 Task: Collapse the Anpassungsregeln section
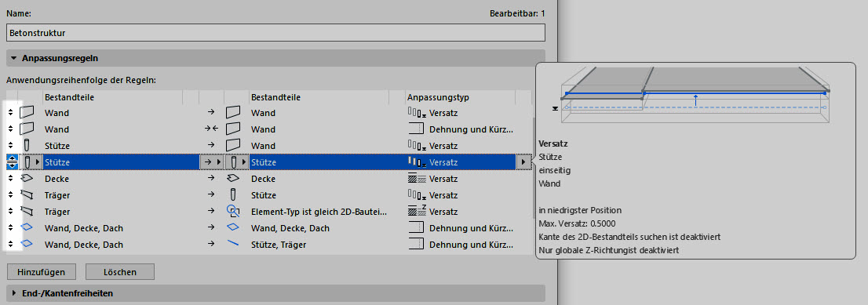(x=14, y=58)
